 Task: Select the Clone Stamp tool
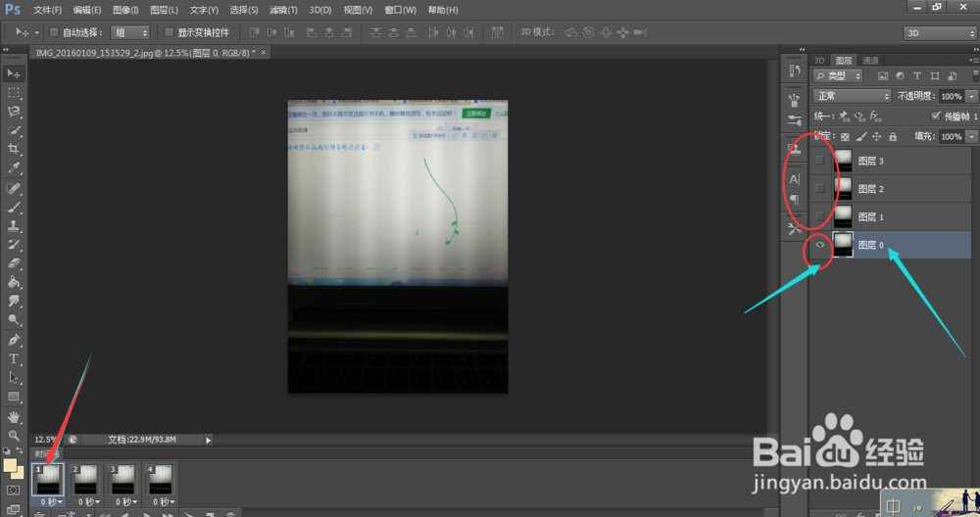coord(13,225)
